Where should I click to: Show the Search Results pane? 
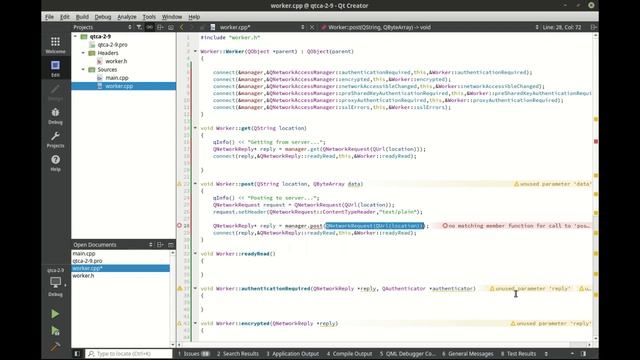tap(238, 353)
